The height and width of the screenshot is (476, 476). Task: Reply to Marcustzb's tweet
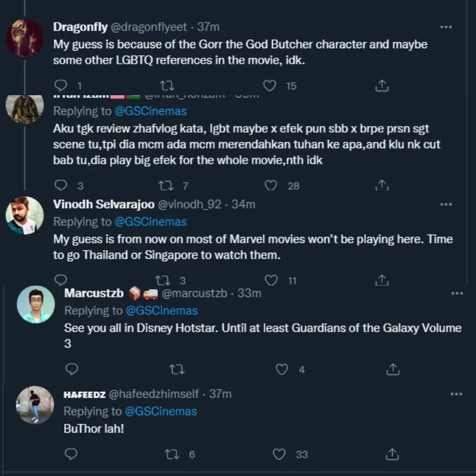pos(71,369)
